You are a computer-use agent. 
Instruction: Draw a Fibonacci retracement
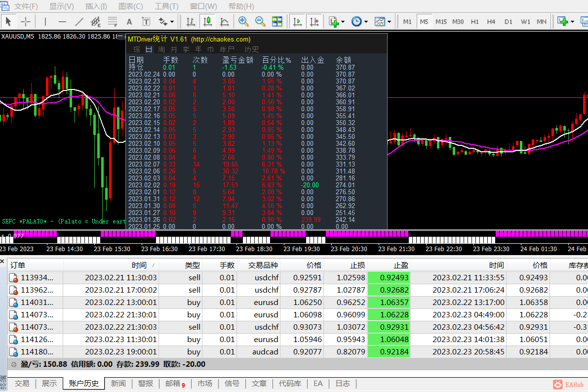[113, 22]
